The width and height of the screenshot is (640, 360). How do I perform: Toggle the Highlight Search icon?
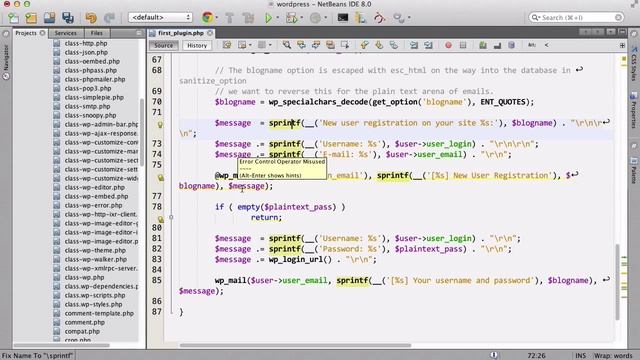330,45
